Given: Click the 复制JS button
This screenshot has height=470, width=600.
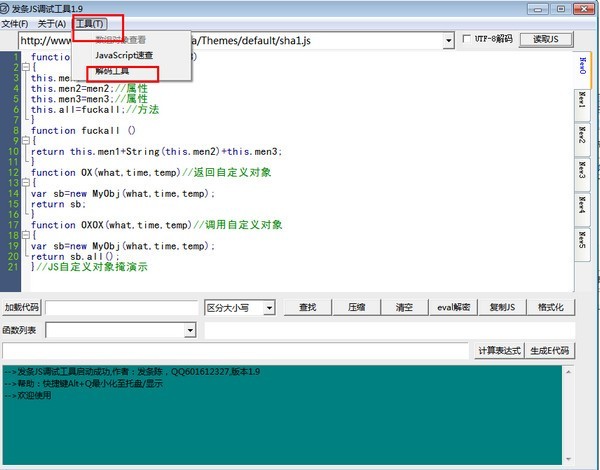Looking at the screenshot, I should [x=502, y=307].
